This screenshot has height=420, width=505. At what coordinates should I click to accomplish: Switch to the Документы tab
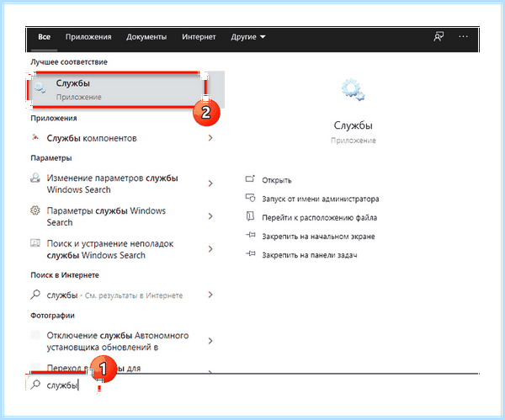(146, 37)
